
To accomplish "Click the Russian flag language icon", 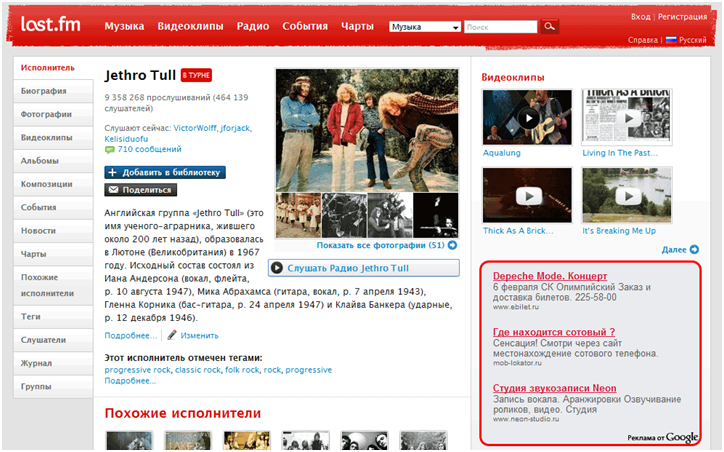I will [671, 40].
